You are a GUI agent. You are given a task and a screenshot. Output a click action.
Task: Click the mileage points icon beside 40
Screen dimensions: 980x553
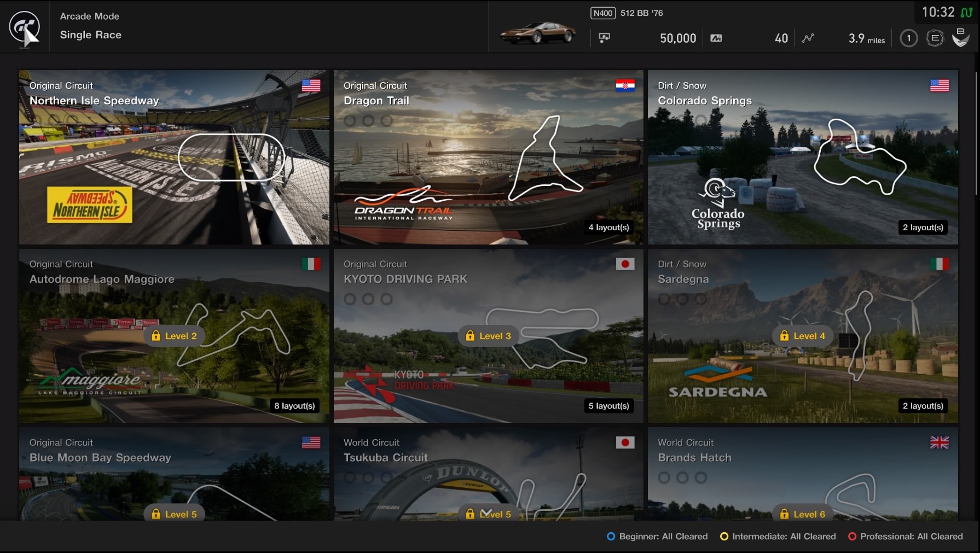pyautogui.click(x=716, y=38)
